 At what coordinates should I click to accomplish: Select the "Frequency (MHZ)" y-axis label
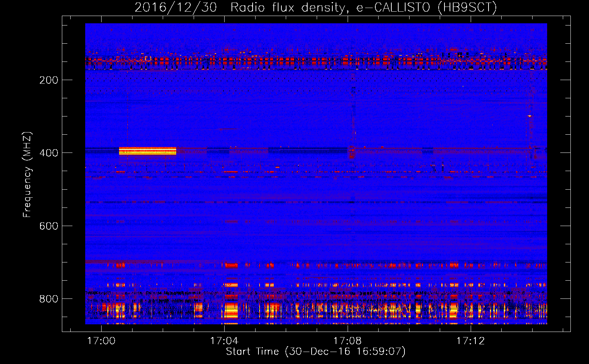point(27,175)
